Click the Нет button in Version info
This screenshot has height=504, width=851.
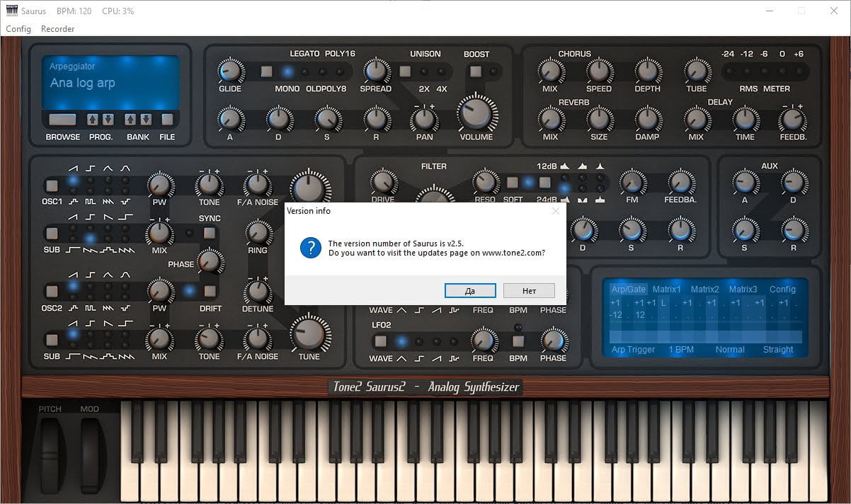click(529, 291)
